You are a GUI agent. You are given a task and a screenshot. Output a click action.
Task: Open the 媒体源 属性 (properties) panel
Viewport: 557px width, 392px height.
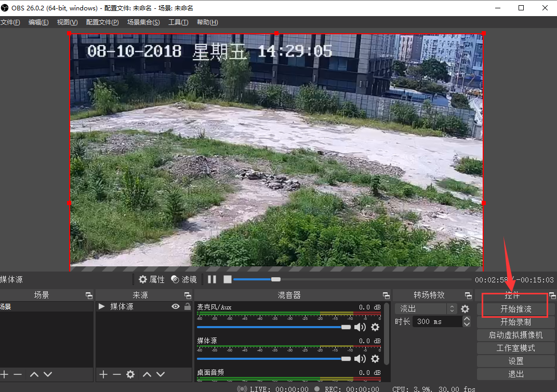coord(151,279)
